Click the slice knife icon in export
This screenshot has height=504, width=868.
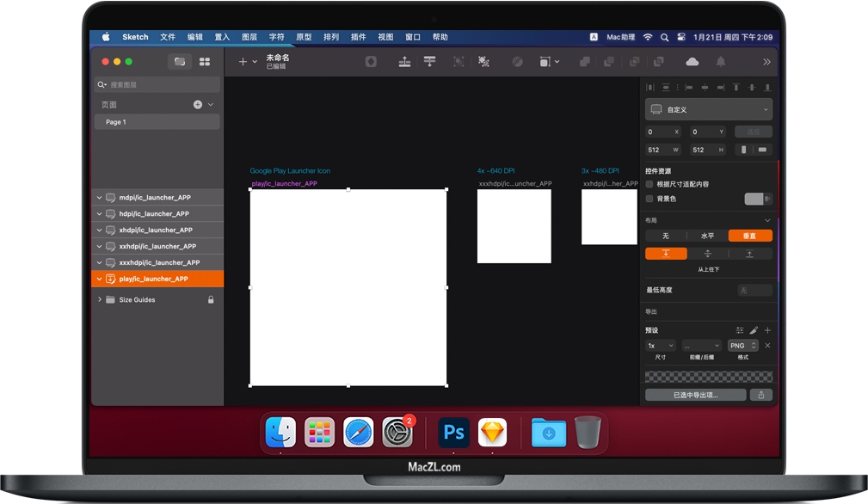(x=754, y=330)
